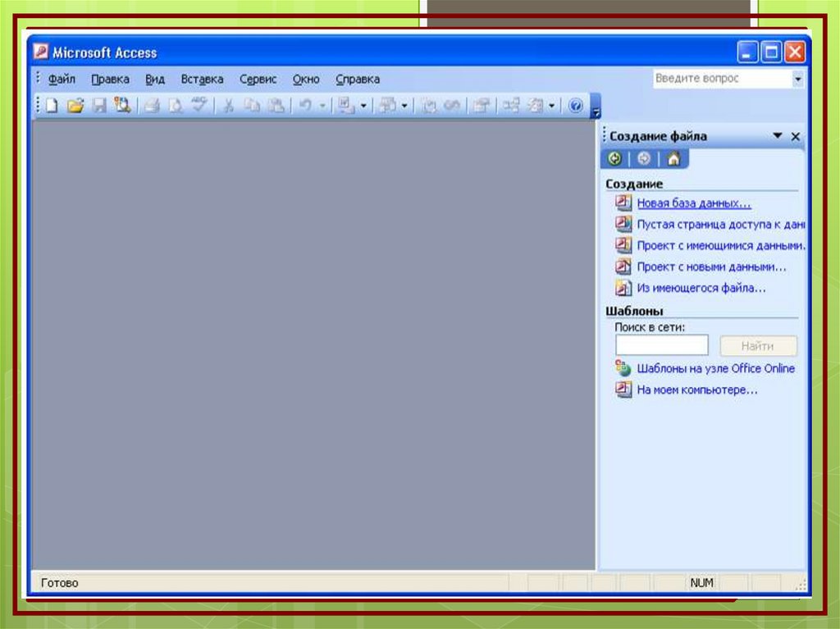Open the Вид menu
Viewport: 840px width, 629px height.
(155, 80)
